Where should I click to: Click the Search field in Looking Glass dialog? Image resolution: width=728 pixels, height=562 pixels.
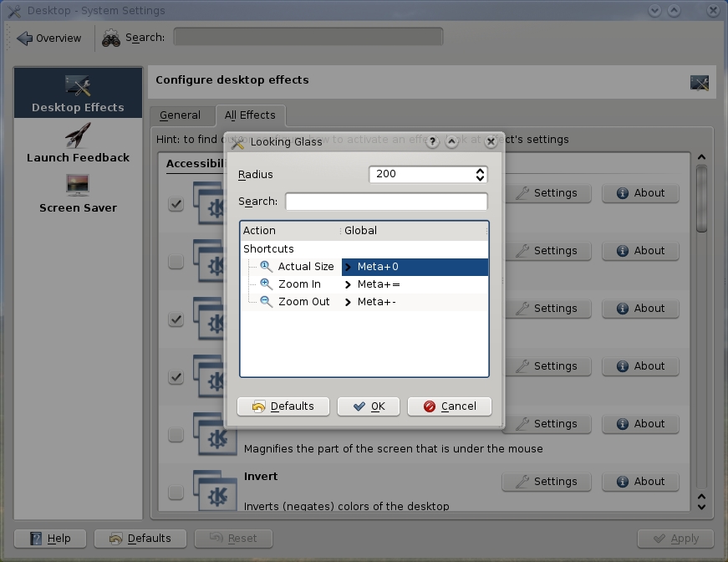pyautogui.click(x=386, y=202)
